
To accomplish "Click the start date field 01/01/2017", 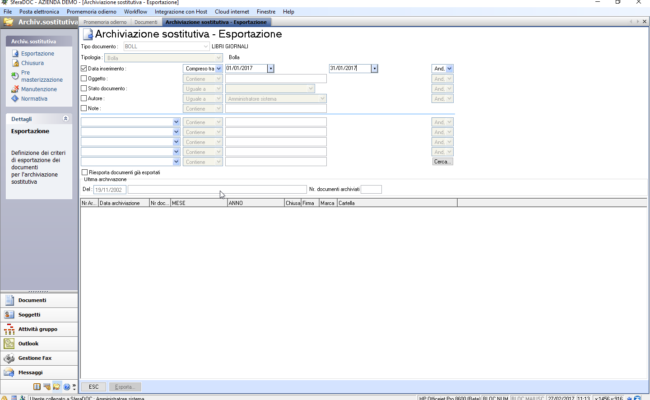I will point(246,68).
